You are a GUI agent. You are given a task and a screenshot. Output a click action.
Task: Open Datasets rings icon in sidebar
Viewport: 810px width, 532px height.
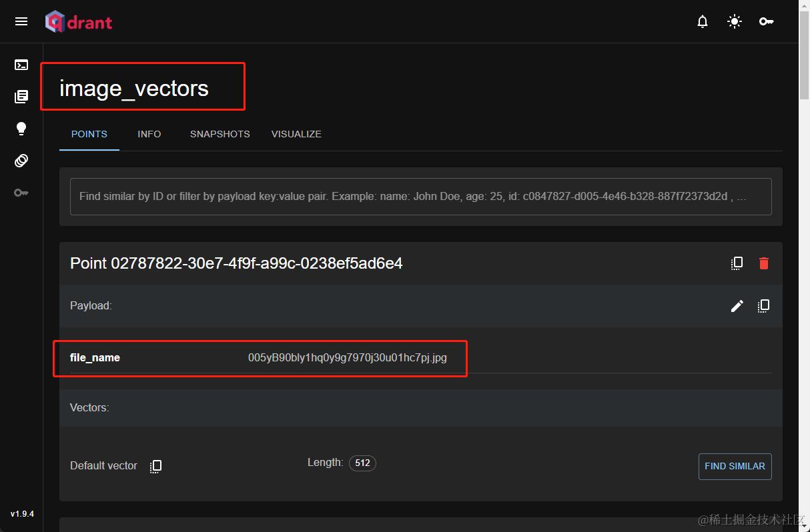21,161
